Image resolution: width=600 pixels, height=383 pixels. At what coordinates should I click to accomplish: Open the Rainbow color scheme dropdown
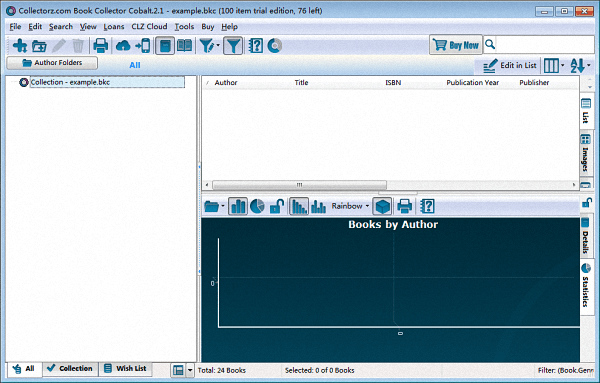[x=350, y=206]
